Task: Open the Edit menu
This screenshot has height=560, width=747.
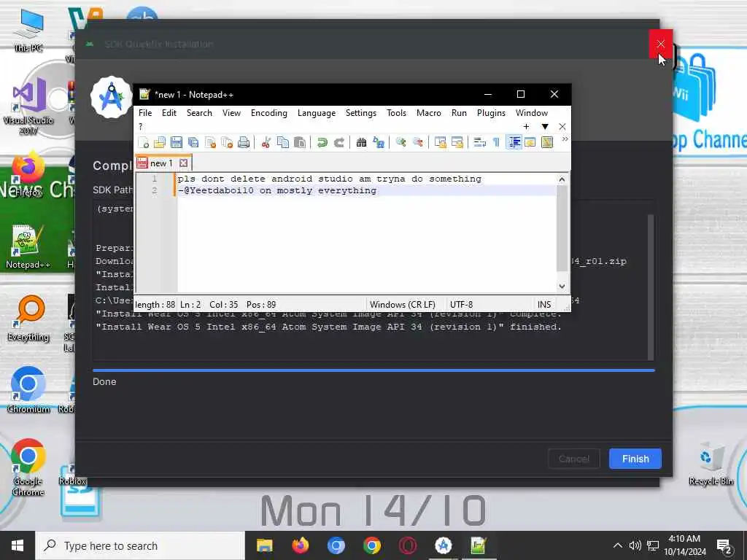Action: [169, 113]
